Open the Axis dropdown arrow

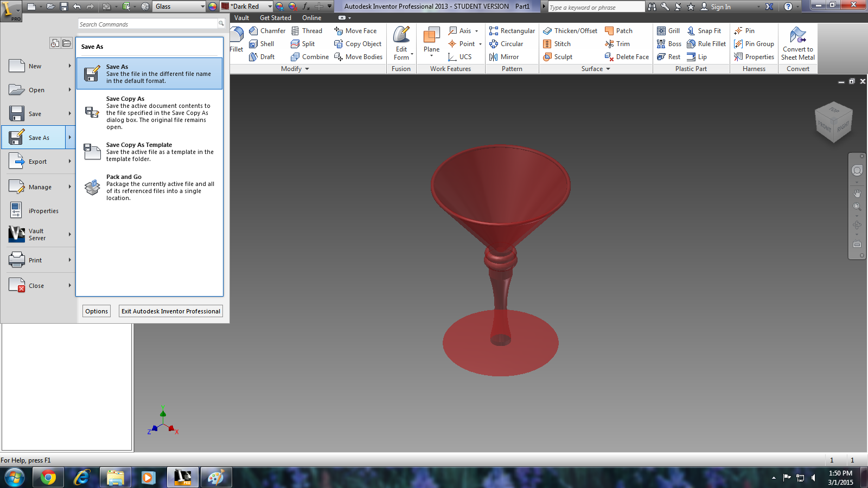coord(477,31)
